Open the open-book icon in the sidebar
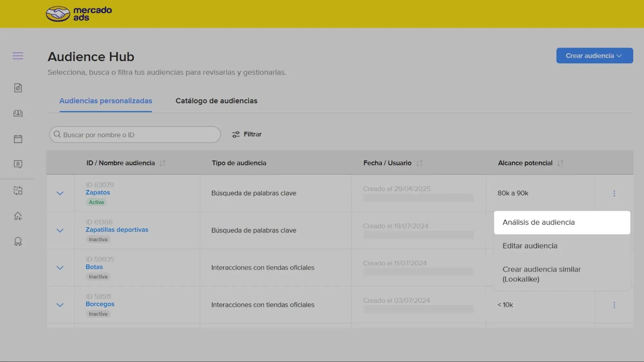Screen dimensions: 644x362 click(x=18, y=113)
